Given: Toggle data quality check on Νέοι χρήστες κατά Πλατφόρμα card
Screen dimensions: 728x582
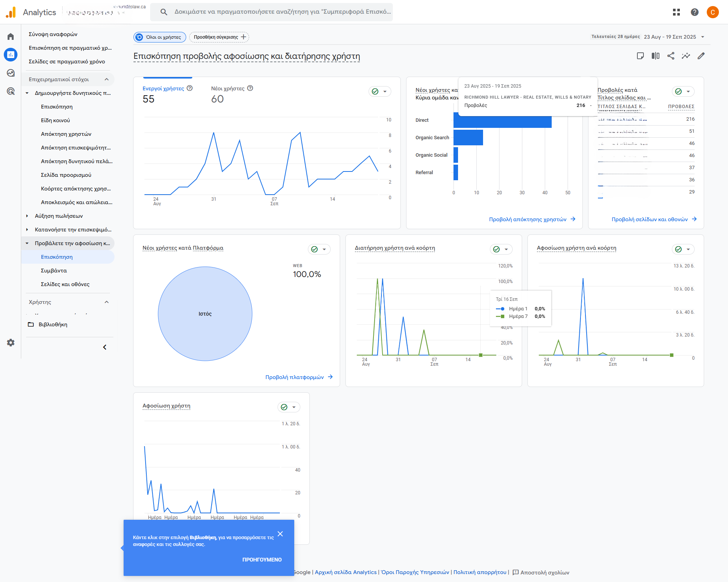Looking at the screenshot, I should coord(314,249).
